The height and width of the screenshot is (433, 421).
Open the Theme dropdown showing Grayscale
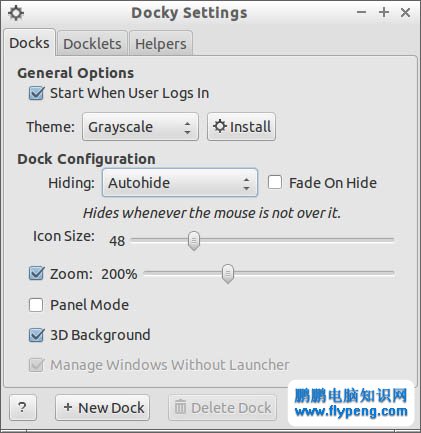click(x=140, y=127)
